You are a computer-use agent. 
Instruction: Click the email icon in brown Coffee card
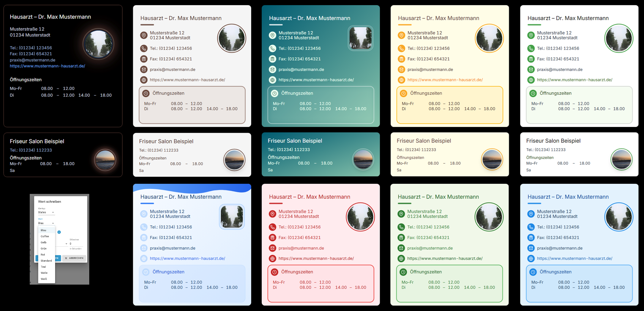tap(144, 69)
